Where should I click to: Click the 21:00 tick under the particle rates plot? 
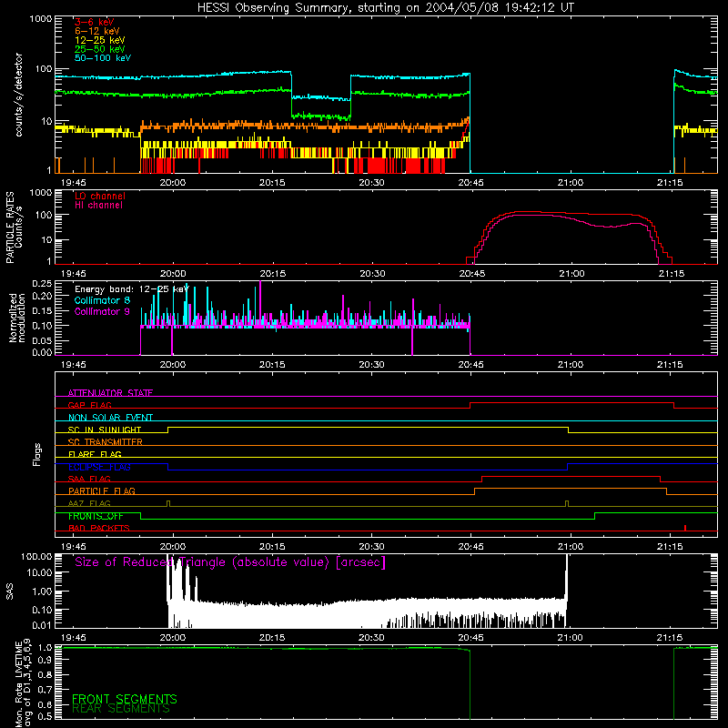571,274
